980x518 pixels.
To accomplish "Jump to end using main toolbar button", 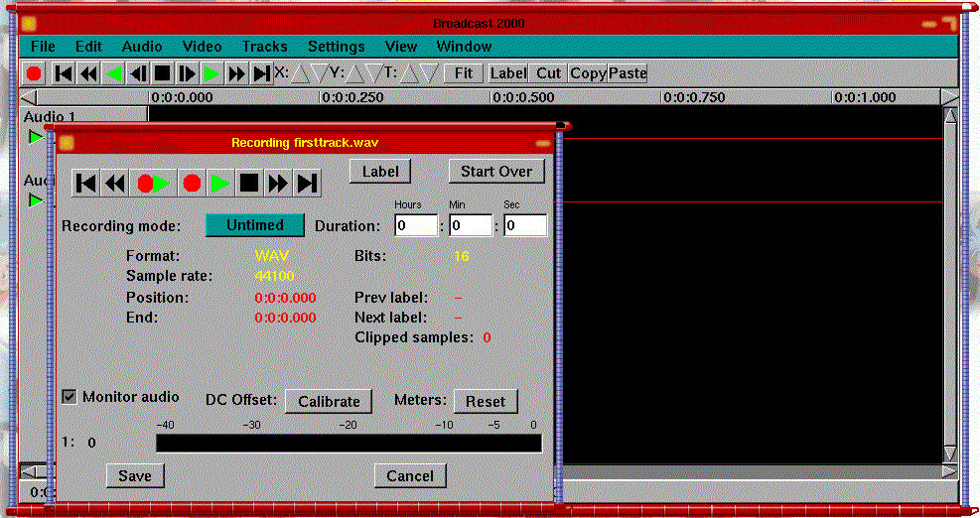I will tap(261, 73).
